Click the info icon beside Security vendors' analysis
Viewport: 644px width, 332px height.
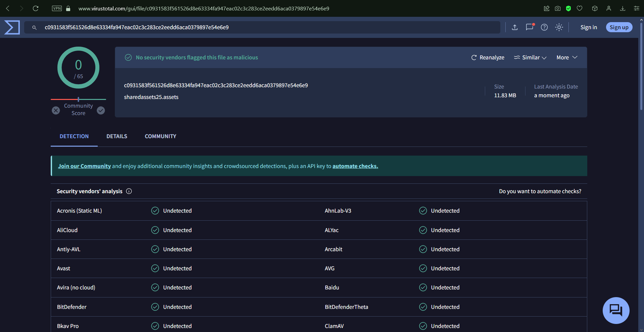pyautogui.click(x=129, y=191)
